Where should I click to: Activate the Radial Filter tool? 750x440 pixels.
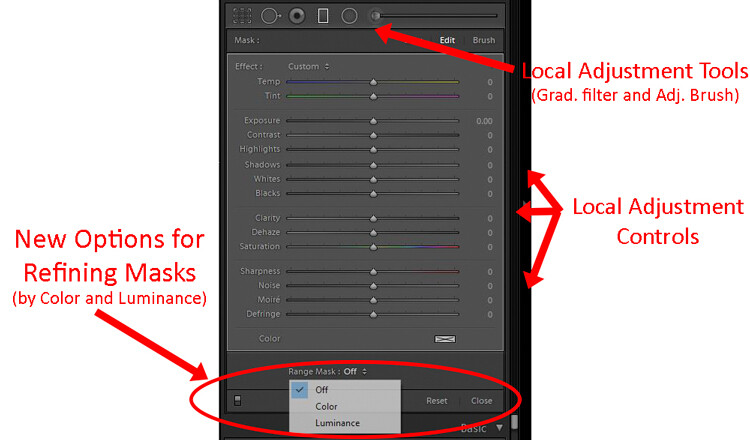click(x=349, y=16)
